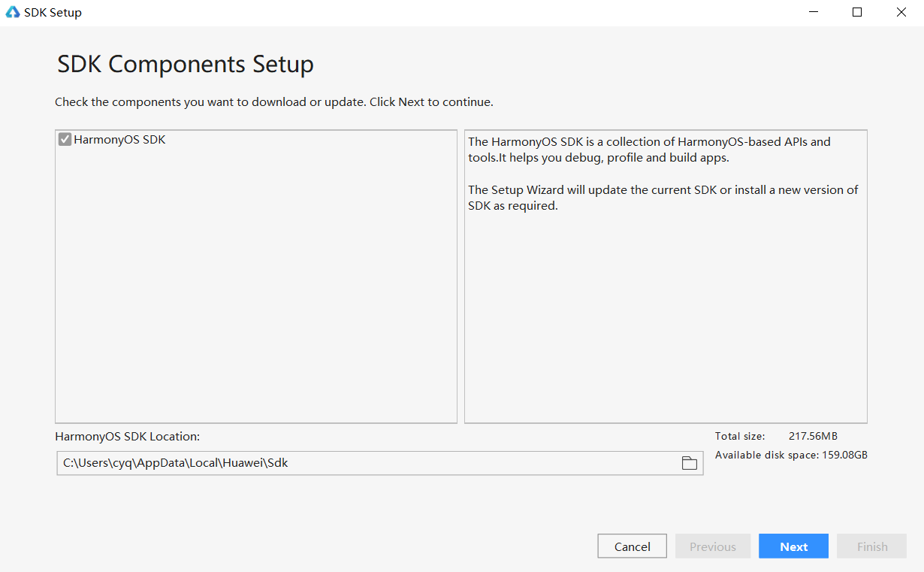
Task: Click the SDK Components Setup heading
Action: pos(186,64)
